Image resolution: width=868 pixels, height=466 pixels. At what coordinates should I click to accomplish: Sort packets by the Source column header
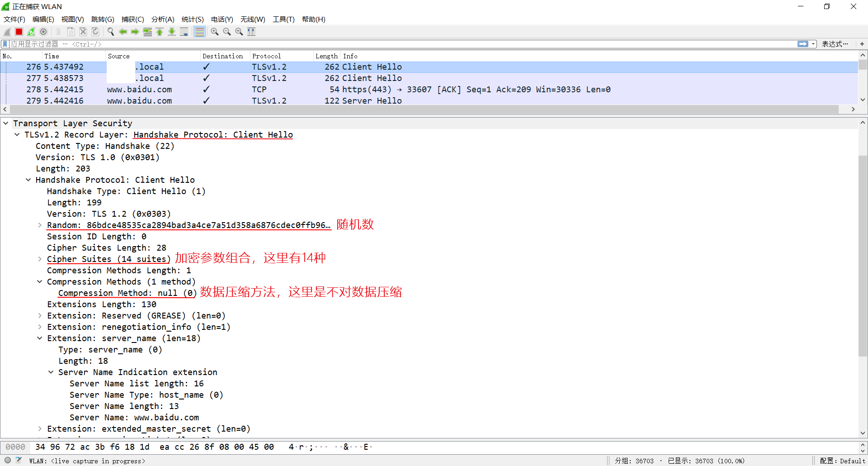click(153, 56)
